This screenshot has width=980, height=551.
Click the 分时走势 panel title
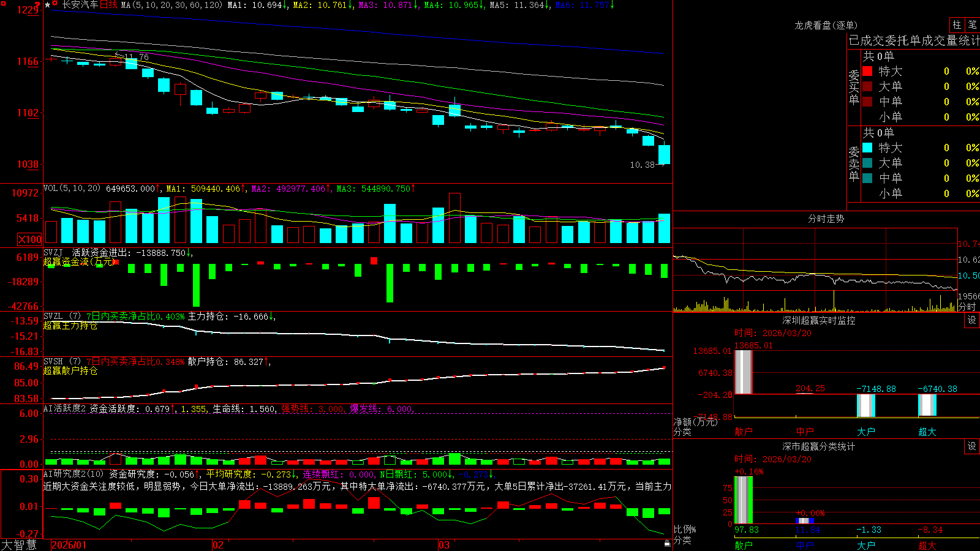[826, 219]
